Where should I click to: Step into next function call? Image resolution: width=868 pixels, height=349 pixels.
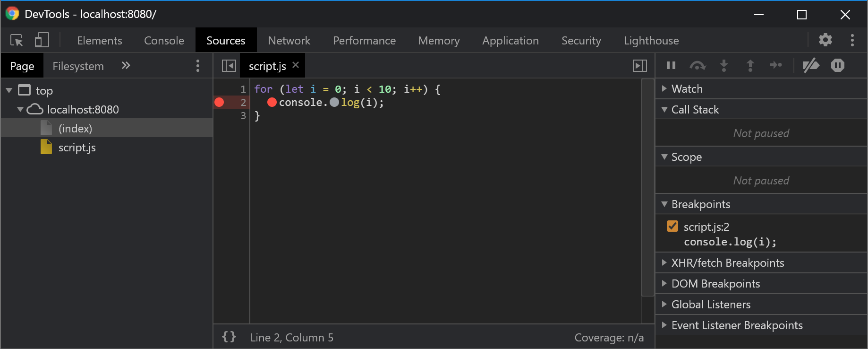[x=723, y=65]
